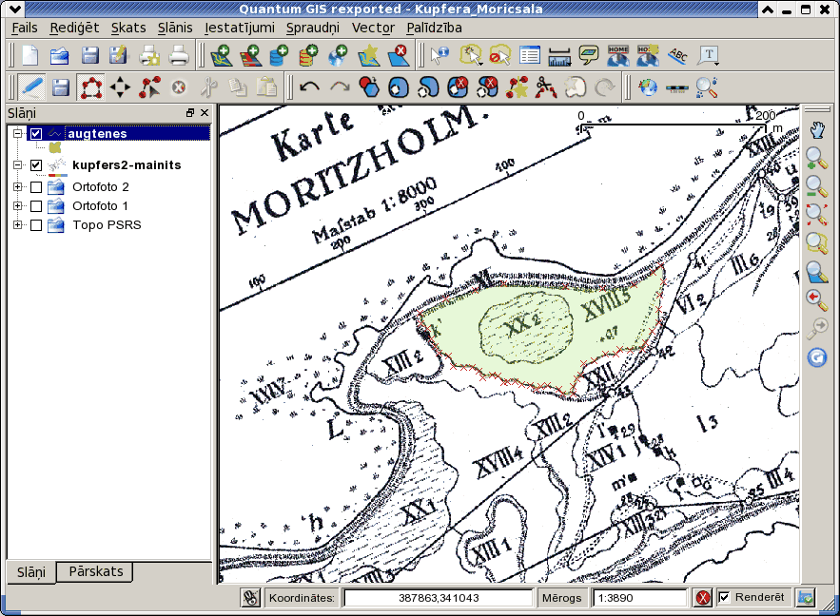Click the projection status icon
Screen dimensions: 840x616
pos(806,597)
